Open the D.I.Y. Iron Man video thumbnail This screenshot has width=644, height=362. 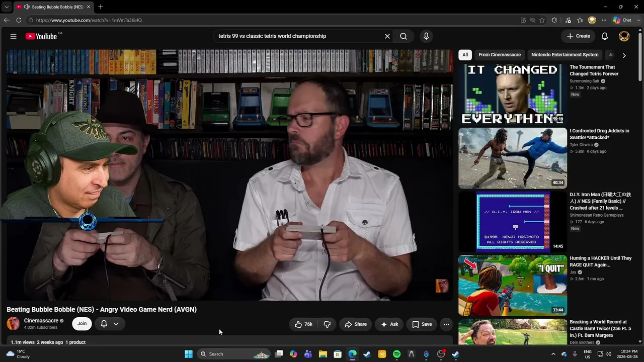513,222
